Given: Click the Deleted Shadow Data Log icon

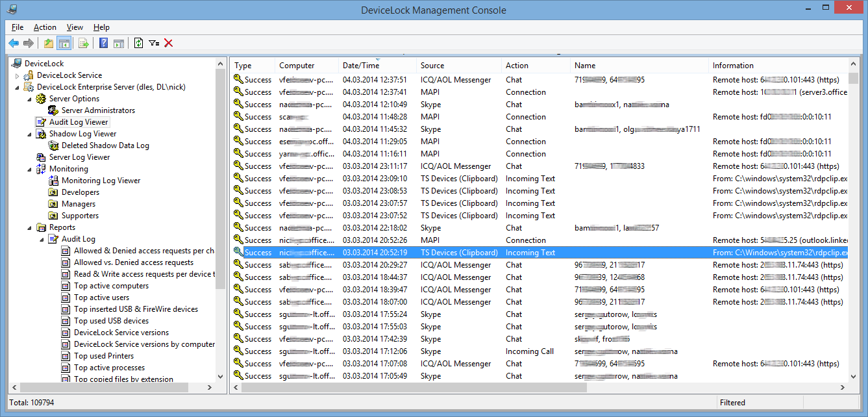Looking at the screenshot, I should (x=54, y=145).
